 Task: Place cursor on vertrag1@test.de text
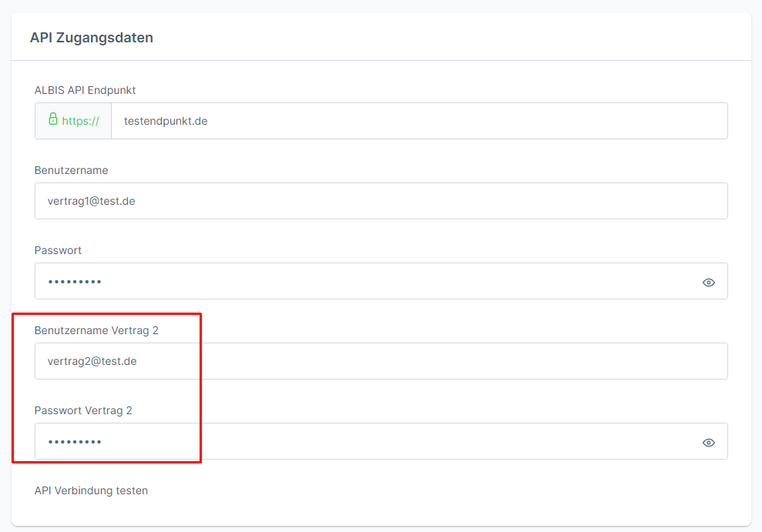(92, 201)
